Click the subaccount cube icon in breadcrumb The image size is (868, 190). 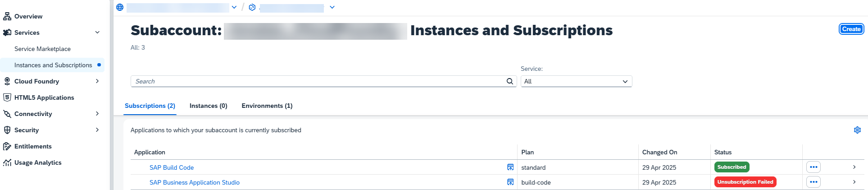coord(252,7)
